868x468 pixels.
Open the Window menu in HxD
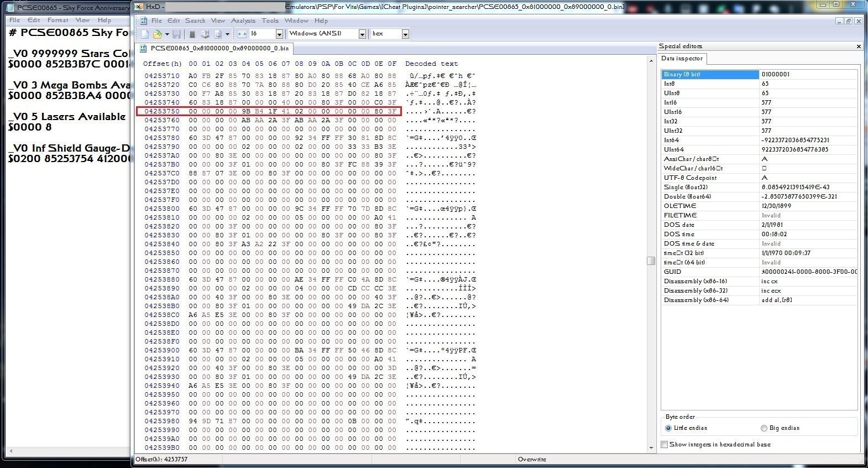[296, 21]
